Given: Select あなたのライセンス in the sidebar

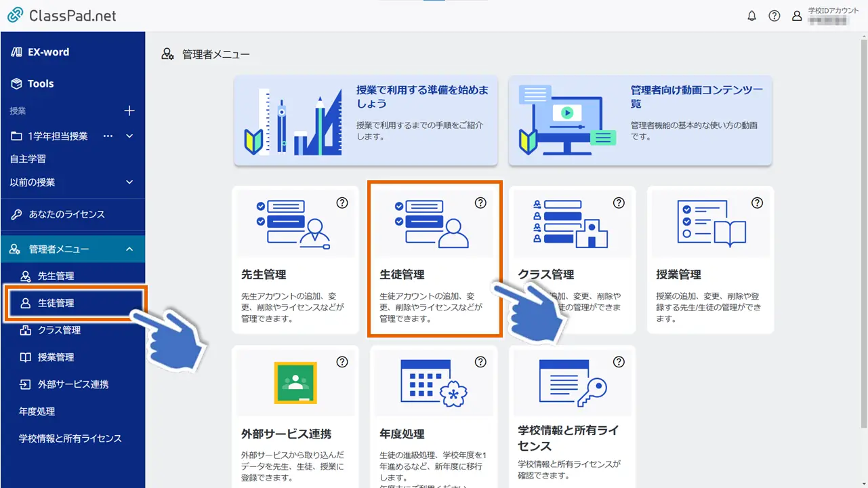Looking at the screenshot, I should click(x=66, y=215).
